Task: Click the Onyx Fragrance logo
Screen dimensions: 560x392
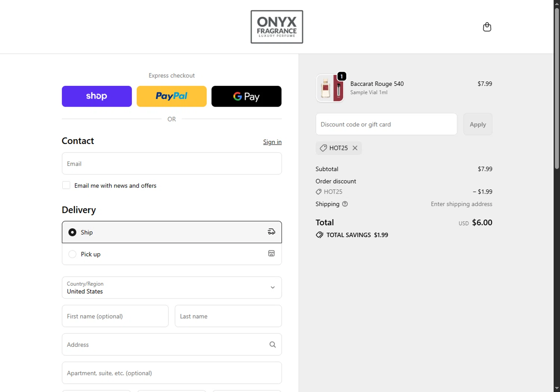Action: [x=277, y=27]
